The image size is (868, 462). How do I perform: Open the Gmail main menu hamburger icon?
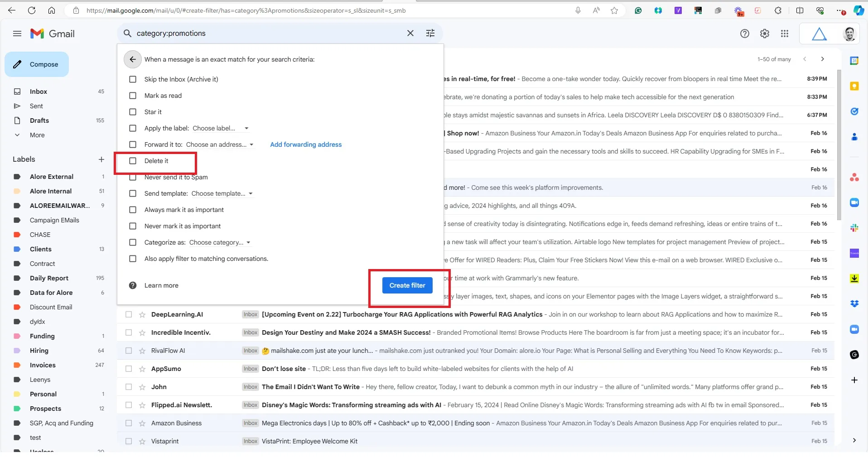click(17, 34)
